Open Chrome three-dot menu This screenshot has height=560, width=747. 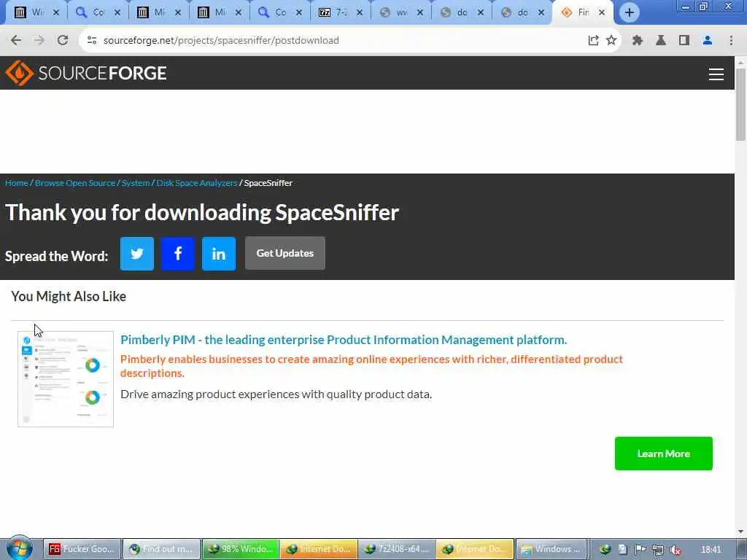tap(731, 41)
